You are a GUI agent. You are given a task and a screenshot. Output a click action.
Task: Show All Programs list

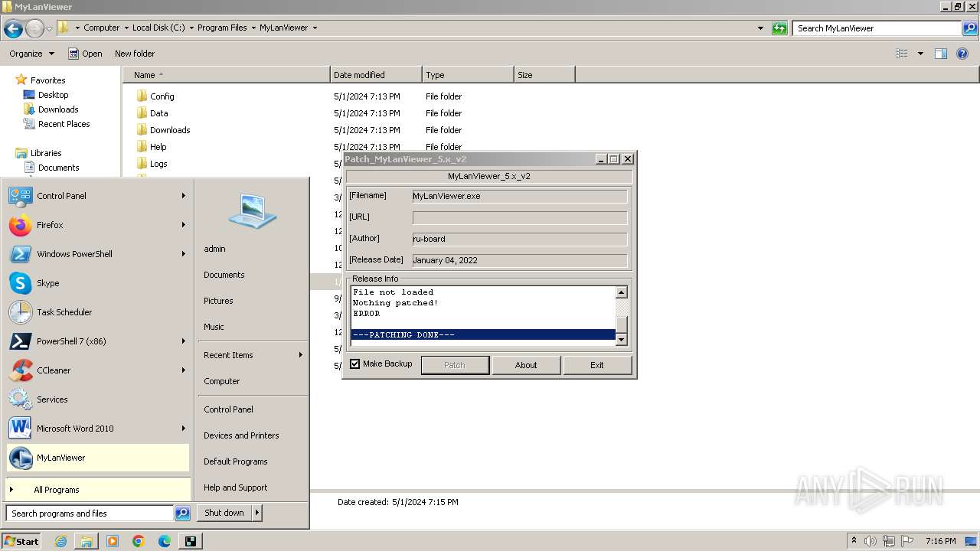point(98,490)
